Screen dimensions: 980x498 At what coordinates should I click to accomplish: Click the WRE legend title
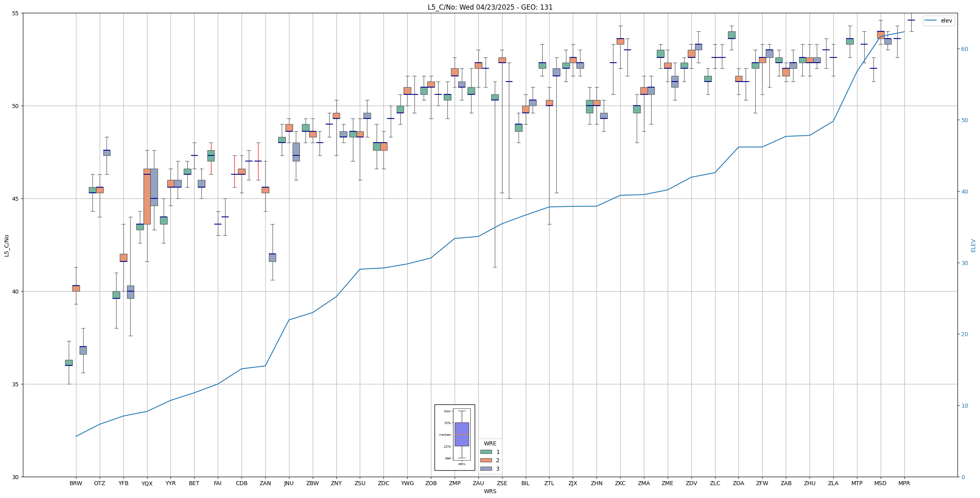(x=490, y=443)
